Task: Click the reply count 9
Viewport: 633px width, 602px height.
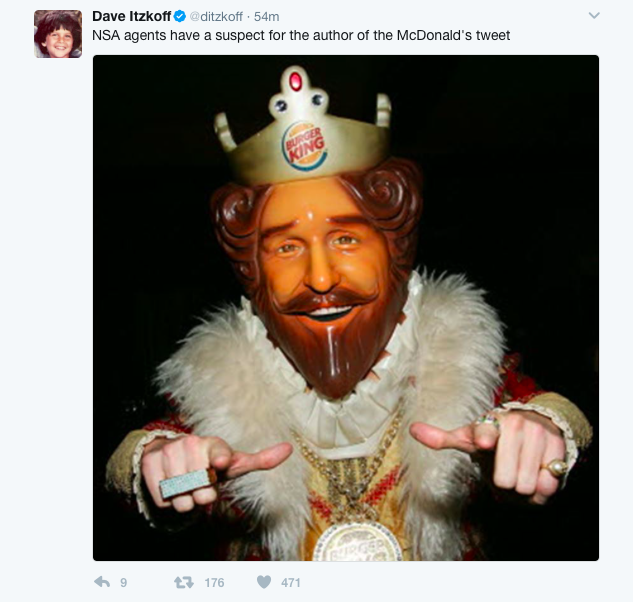Action: coord(123,582)
